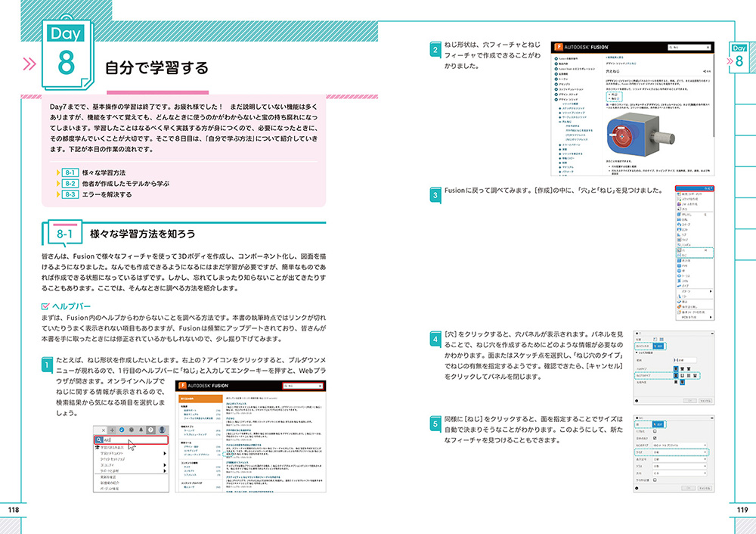The height and width of the screenshot is (534, 756).
Task: Select the 厚み thicken tool
Action: (683, 302)
